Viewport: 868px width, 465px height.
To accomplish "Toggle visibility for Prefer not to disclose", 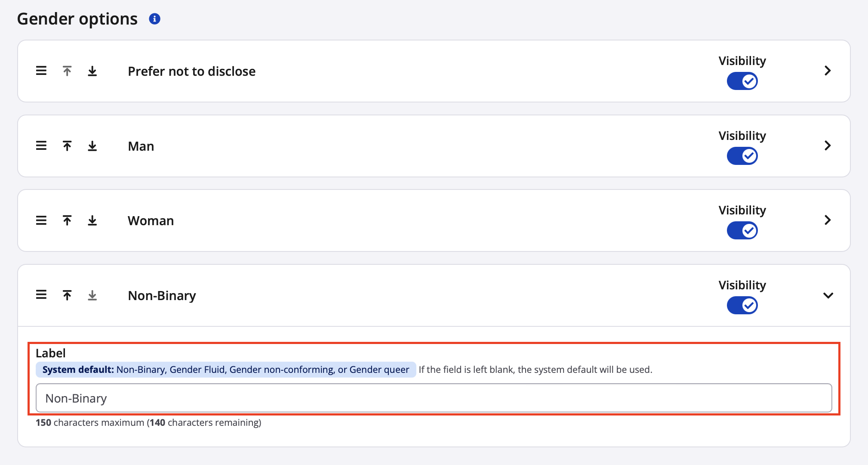I will pyautogui.click(x=742, y=81).
